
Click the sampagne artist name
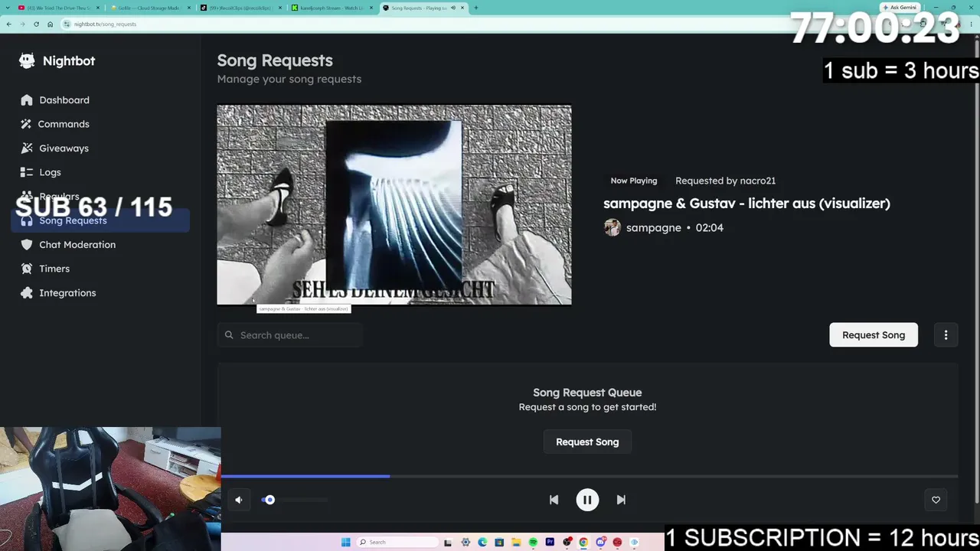pyautogui.click(x=654, y=228)
